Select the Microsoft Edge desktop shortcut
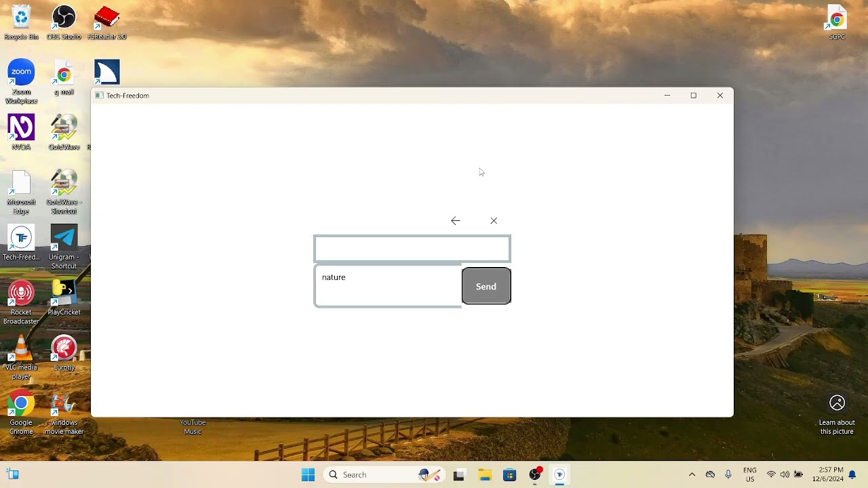The width and height of the screenshot is (868, 488). 21,192
